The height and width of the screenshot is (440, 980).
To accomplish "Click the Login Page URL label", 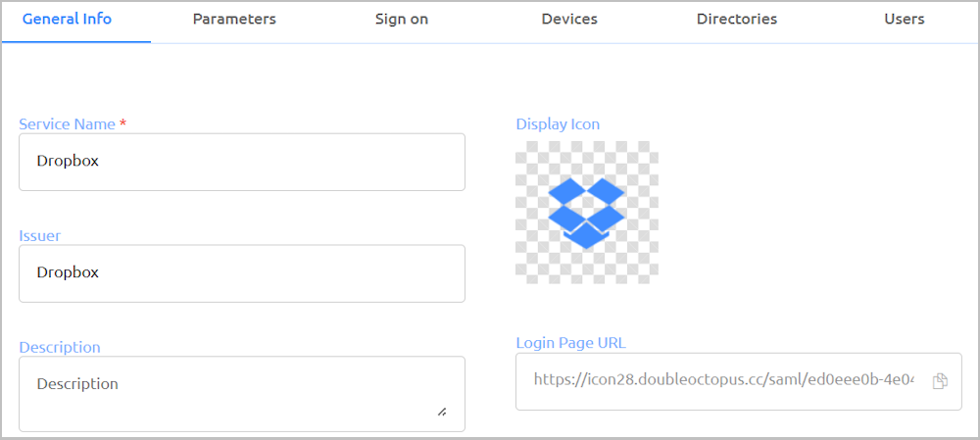I will point(570,343).
